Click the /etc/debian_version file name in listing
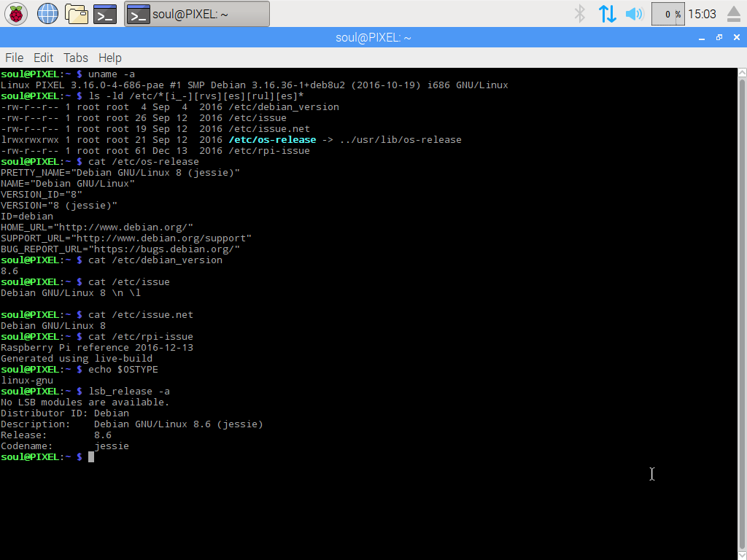This screenshot has height=560, width=747. 284,106
